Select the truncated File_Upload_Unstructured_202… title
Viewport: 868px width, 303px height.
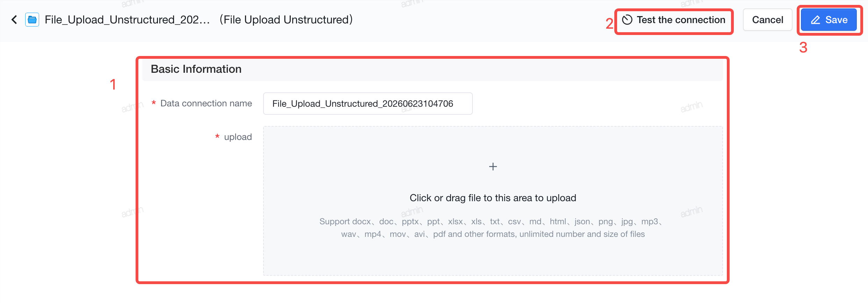coord(127,20)
